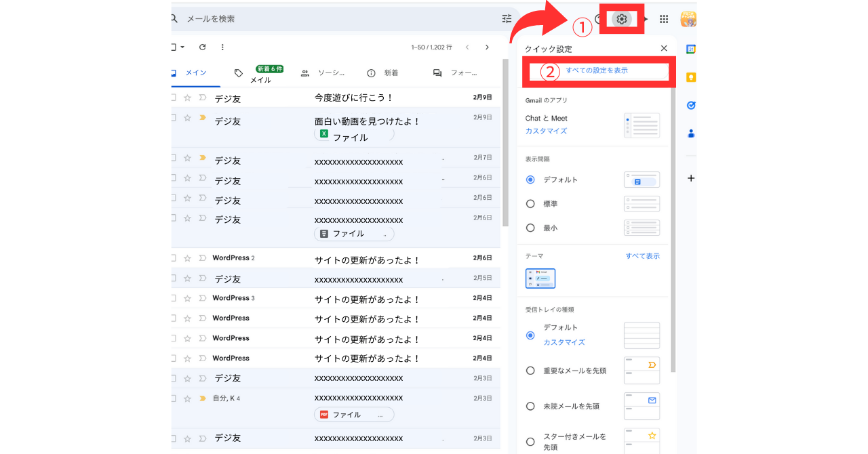Expand the select-all checkbox dropdown arrow
Image resolution: width=868 pixels, height=454 pixels.
(x=182, y=47)
